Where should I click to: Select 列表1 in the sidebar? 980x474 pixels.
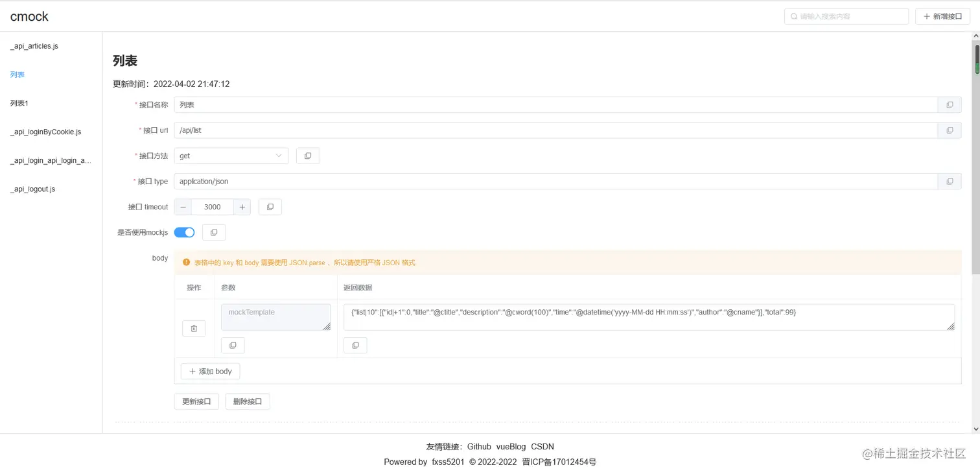click(19, 103)
